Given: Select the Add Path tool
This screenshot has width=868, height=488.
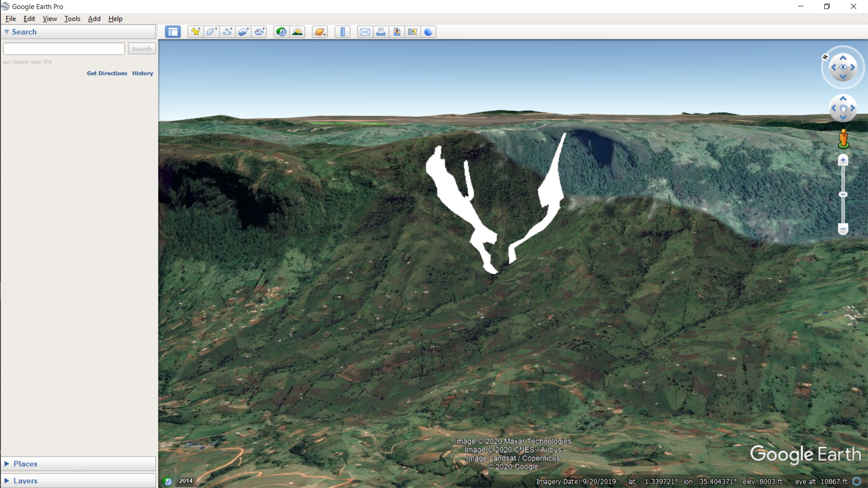Looking at the screenshot, I should coord(227,32).
